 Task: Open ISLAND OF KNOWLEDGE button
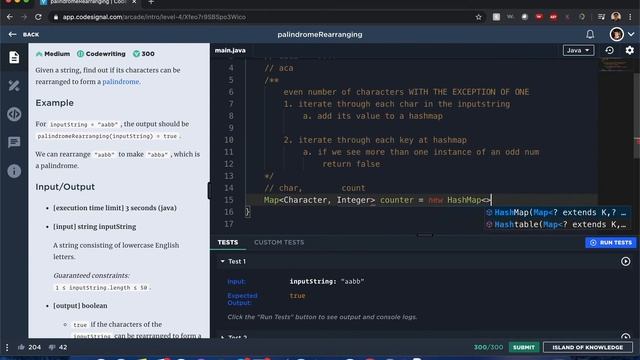point(588,347)
